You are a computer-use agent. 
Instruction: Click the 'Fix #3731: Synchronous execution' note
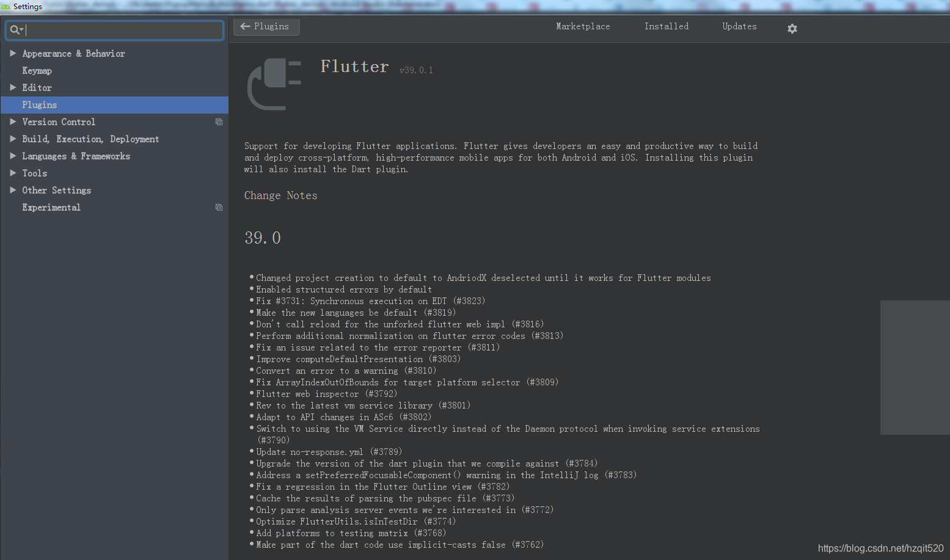coord(370,301)
